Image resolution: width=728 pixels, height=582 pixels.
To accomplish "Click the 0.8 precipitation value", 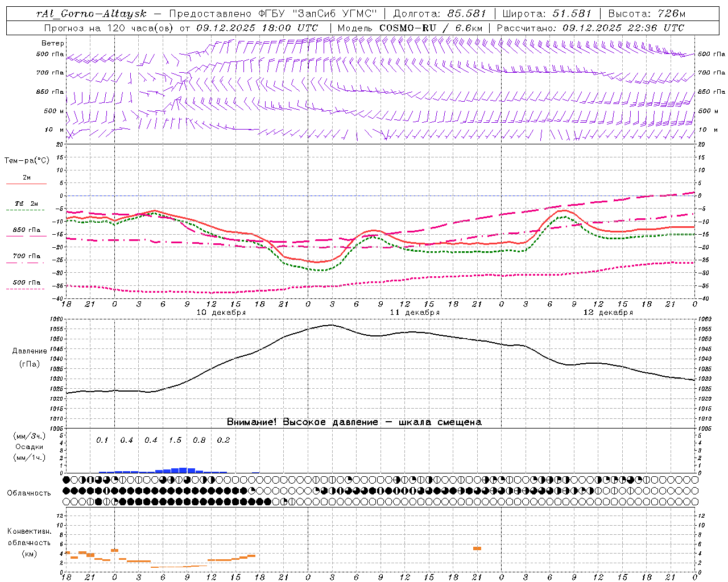I will (x=199, y=440).
